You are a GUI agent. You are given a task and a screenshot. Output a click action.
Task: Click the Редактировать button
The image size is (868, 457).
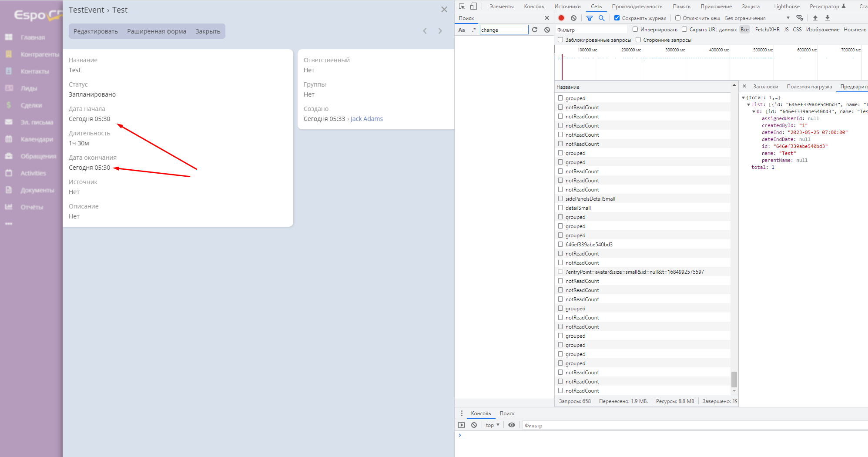(x=96, y=31)
